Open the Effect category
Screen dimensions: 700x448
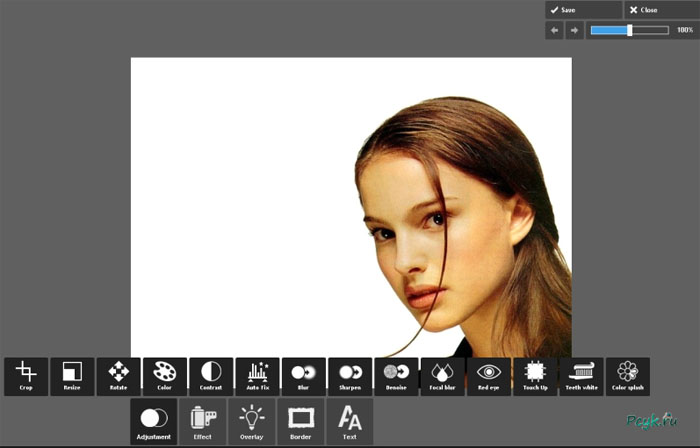[x=203, y=421]
